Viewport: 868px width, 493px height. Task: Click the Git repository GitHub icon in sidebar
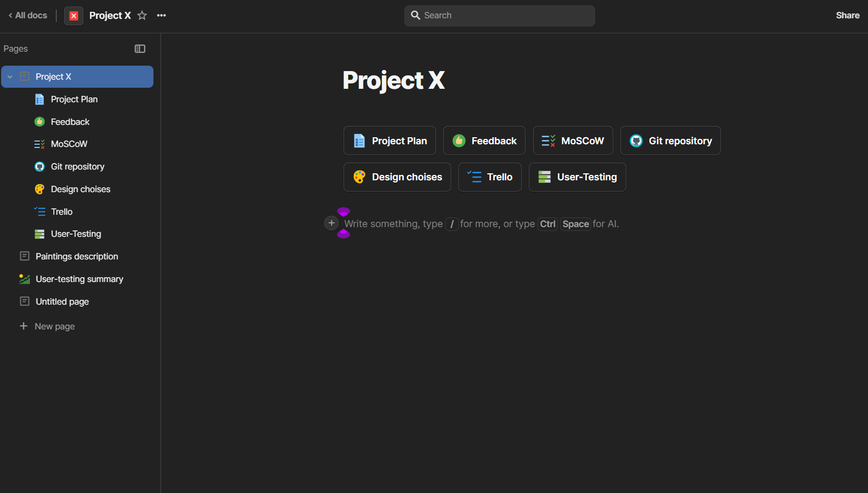pos(39,167)
